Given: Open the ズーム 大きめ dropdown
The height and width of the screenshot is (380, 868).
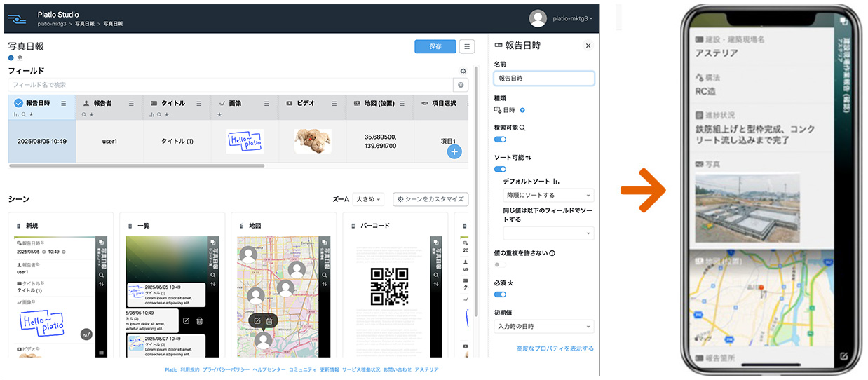Looking at the screenshot, I should pos(368,199).
